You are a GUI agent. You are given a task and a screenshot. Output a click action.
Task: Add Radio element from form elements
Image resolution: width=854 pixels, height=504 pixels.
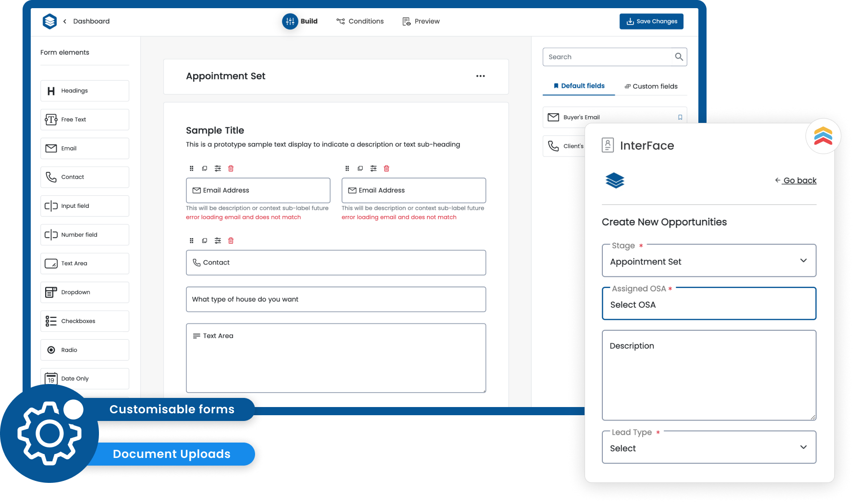tap(85, 350)
